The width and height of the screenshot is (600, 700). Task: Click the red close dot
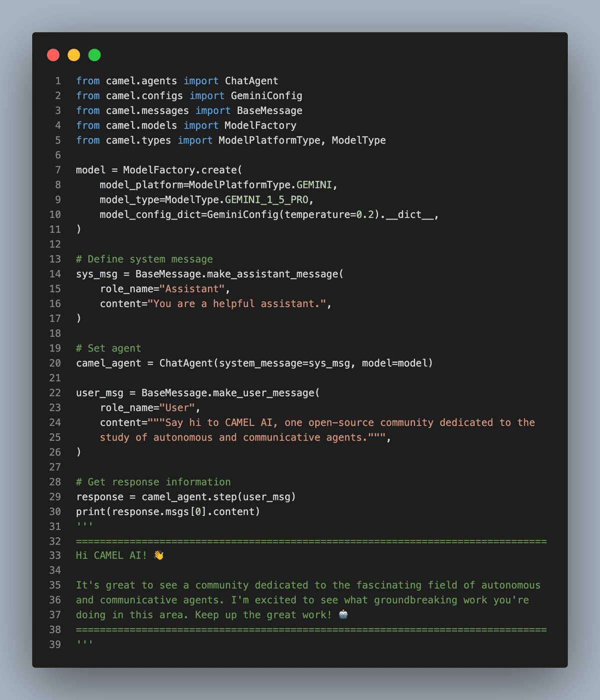[x=53, y=55]
